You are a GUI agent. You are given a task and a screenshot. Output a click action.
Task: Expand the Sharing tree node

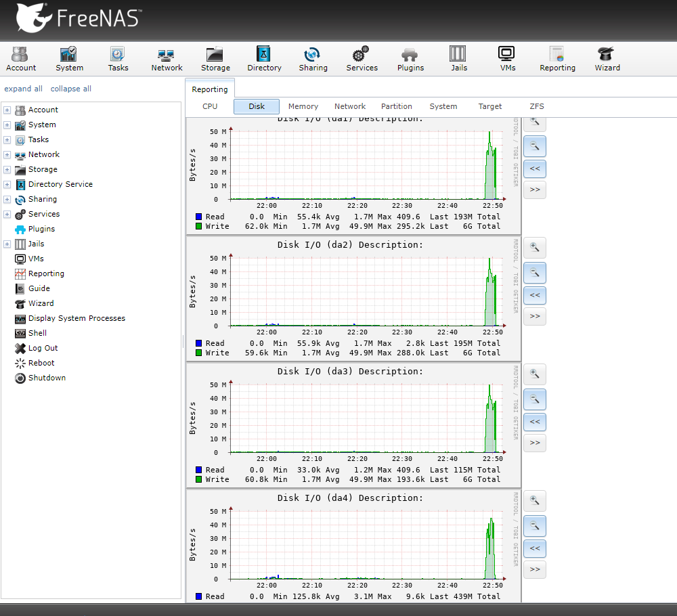(x=7, y=200)
